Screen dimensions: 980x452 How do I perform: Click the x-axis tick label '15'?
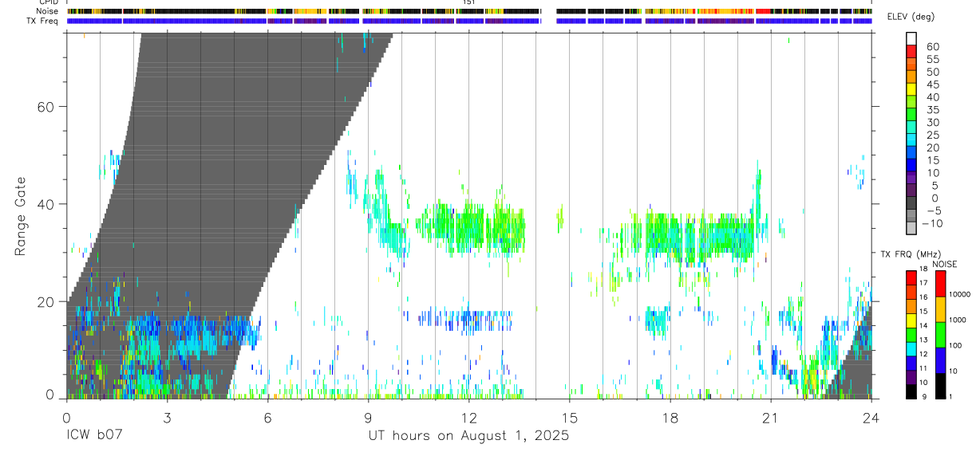click(569, 417)
